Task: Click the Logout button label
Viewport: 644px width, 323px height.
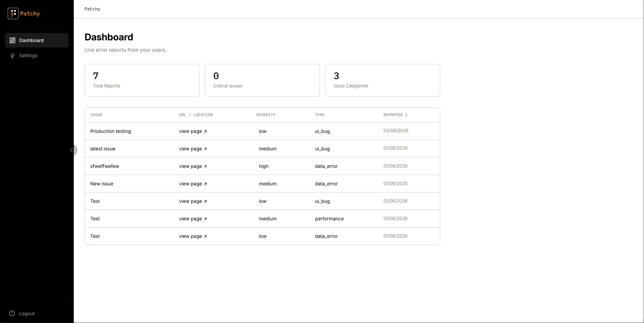Action: pyautogui.click(x=27, y=314)
